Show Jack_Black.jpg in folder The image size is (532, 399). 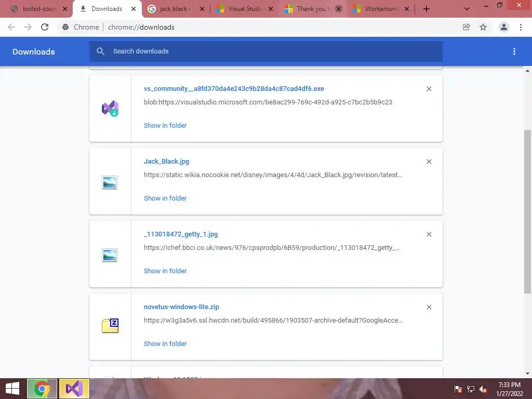[165, 198]
